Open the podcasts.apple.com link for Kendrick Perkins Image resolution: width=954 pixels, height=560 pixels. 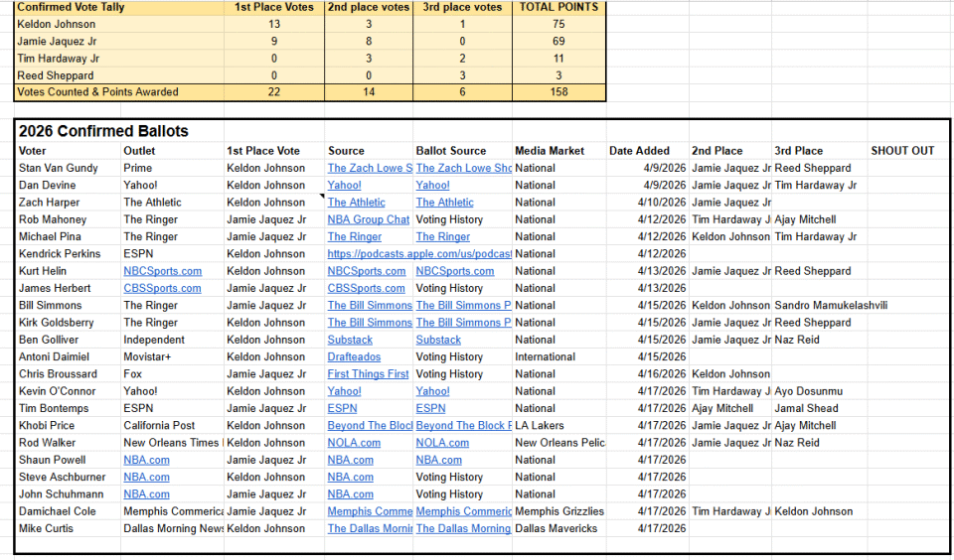coord(419,253)
